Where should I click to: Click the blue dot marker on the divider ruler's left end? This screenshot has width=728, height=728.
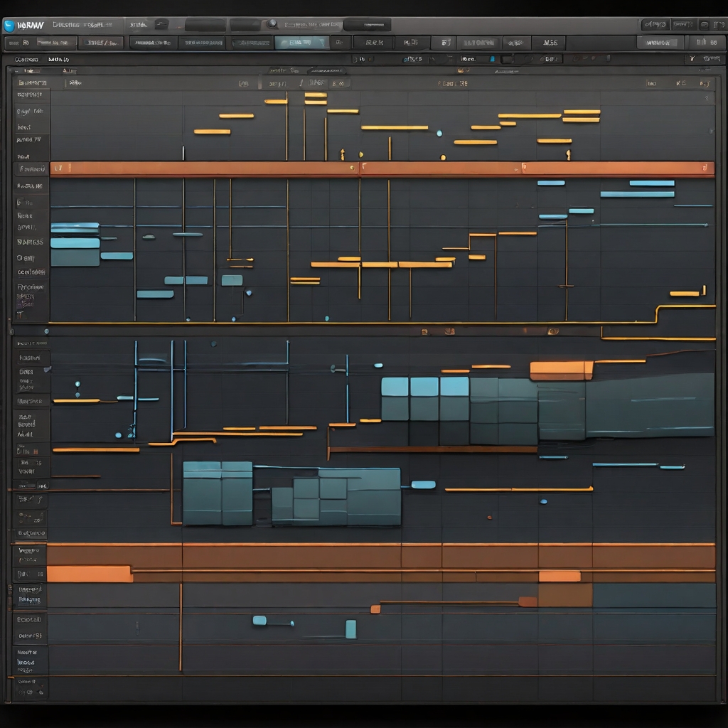coord(46,331)
